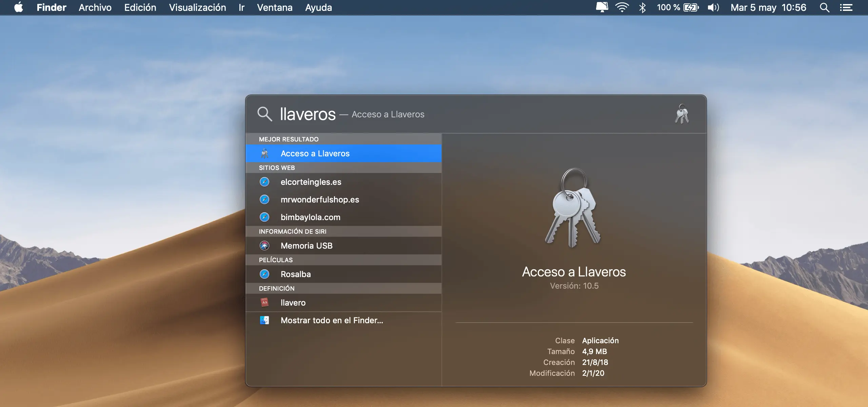Click the 100 % battery percentage text
The image size is (868, 407).
(x=668, y=7)
